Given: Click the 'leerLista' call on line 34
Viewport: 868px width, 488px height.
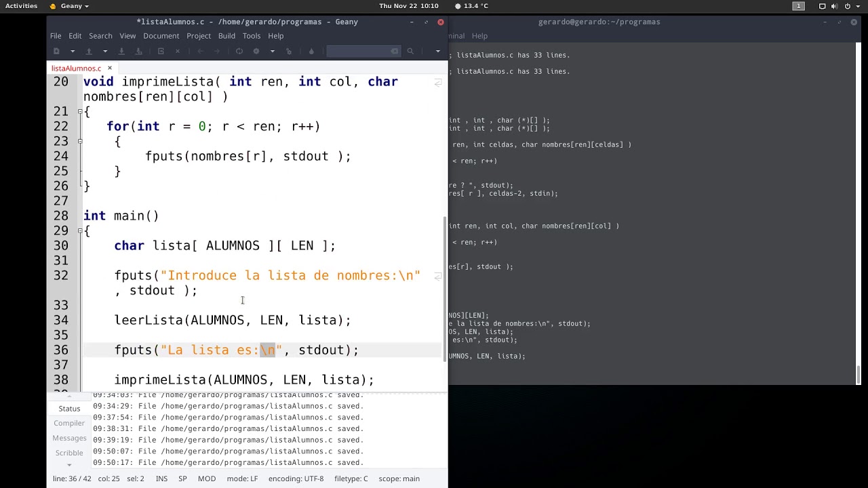Looking at the screenshot, I should [149, 320].
